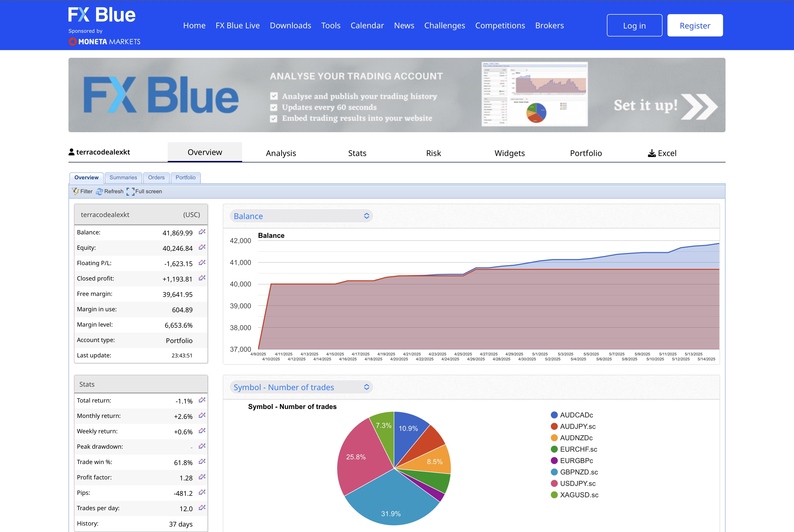Open the Risk tab
Screen dimensions: 794x532
pos(433,153)
